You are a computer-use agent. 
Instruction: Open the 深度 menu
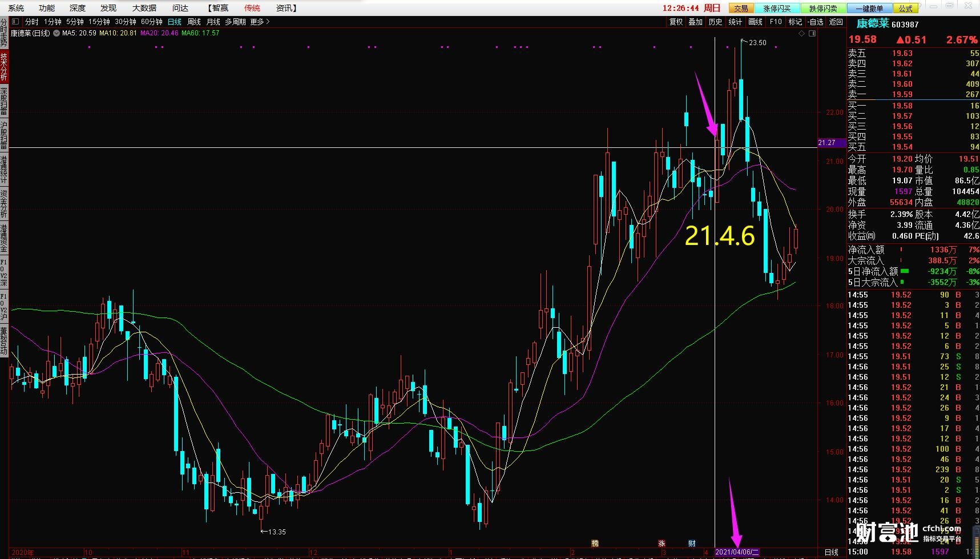click(78, 8)
